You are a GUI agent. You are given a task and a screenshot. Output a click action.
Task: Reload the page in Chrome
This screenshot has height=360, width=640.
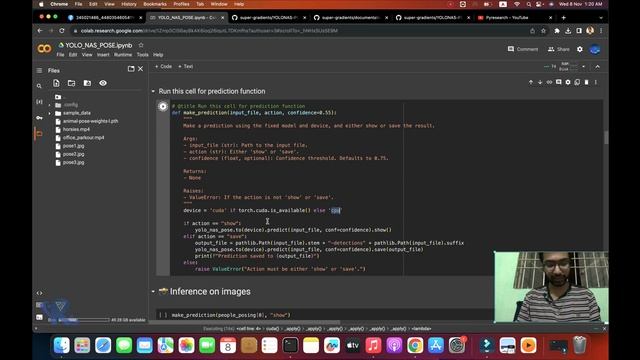point(62,31)
